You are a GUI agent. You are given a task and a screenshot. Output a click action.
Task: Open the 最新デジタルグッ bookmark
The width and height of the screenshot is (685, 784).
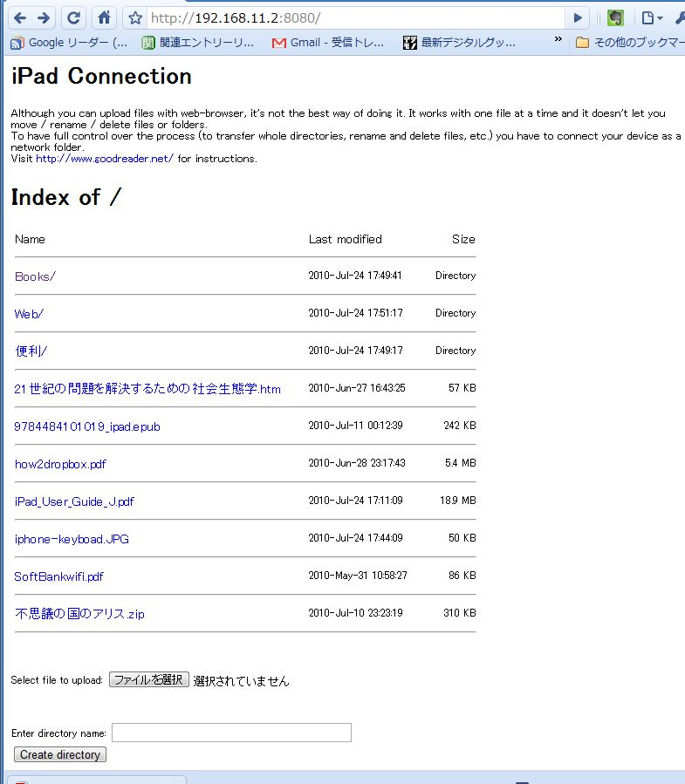point(459,43)
